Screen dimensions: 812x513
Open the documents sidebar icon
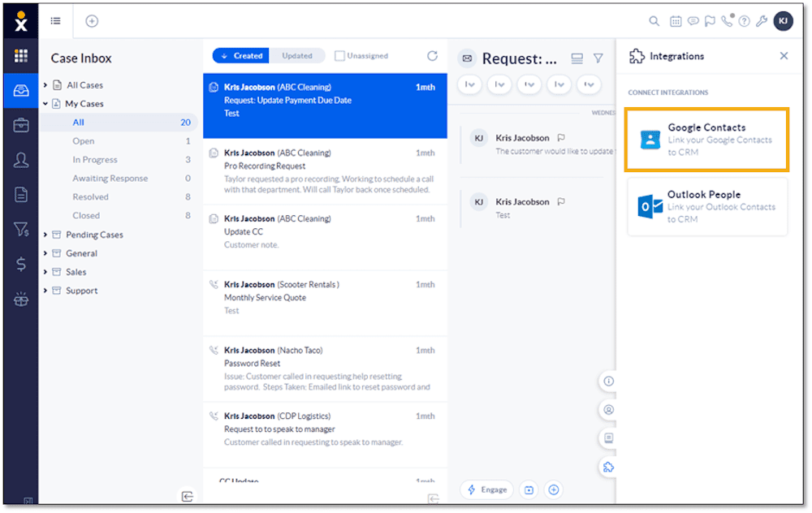[21, 195]
